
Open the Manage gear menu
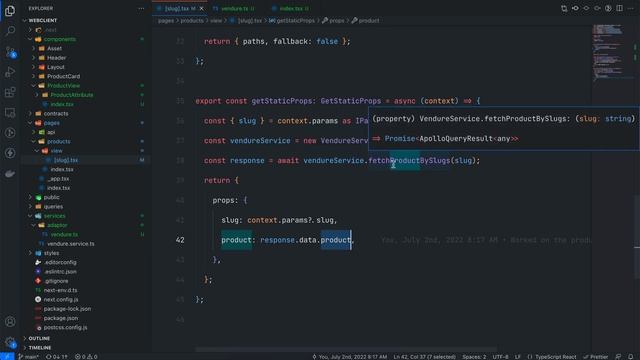tap(10, 342)
